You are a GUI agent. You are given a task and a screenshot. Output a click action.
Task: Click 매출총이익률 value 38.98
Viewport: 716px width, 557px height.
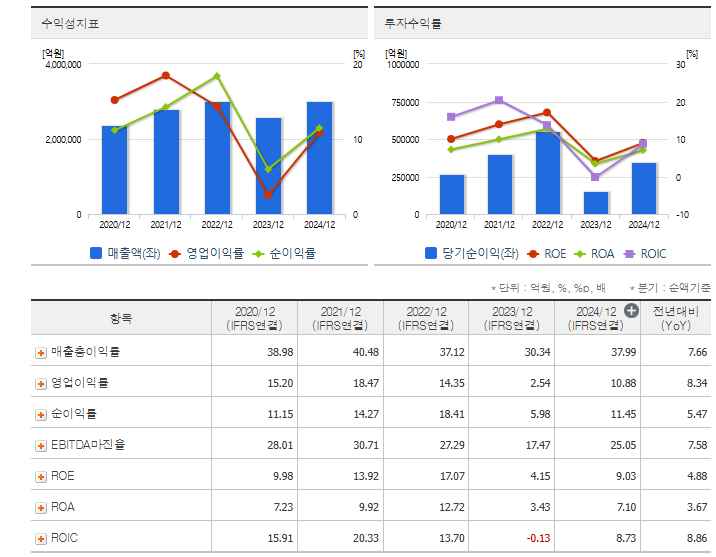coord(280,352)
